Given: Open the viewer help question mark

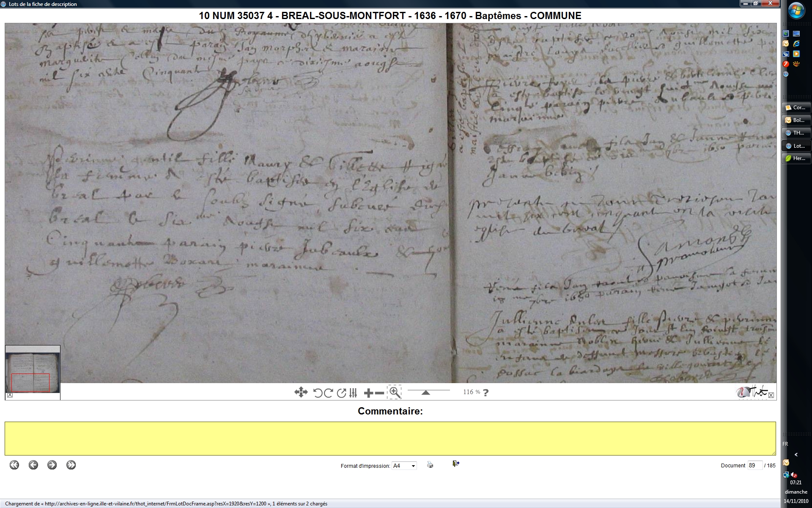Looking at the screenshot, I should [x=486, y=392].
